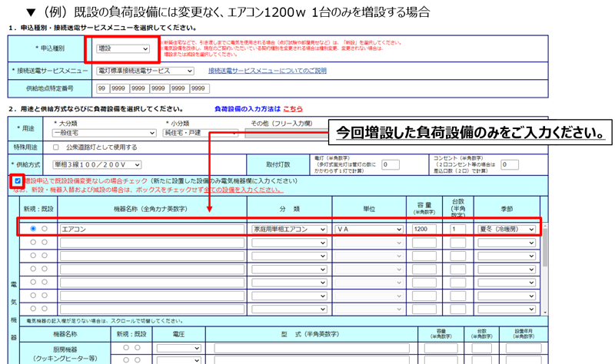Viewport: 615px width, 364px height.
Task: Click the underlined 全ての設備を入力ください text
Action: [243, 190]
